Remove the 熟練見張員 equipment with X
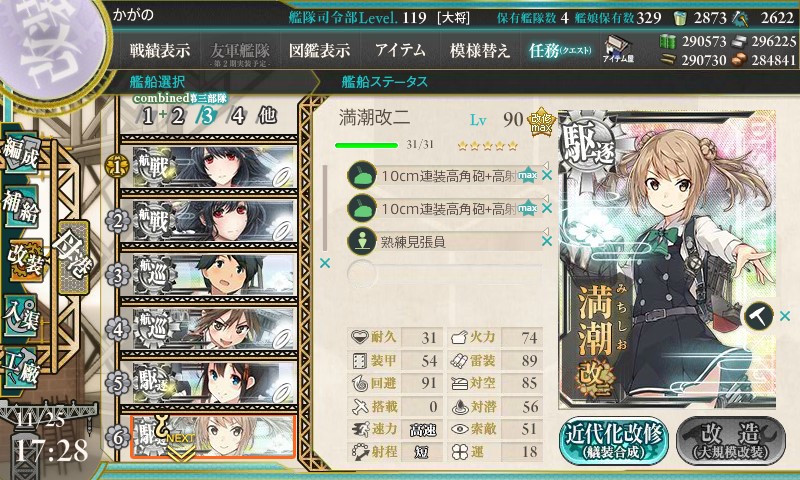The image size is (800, 480). point(547,241)
